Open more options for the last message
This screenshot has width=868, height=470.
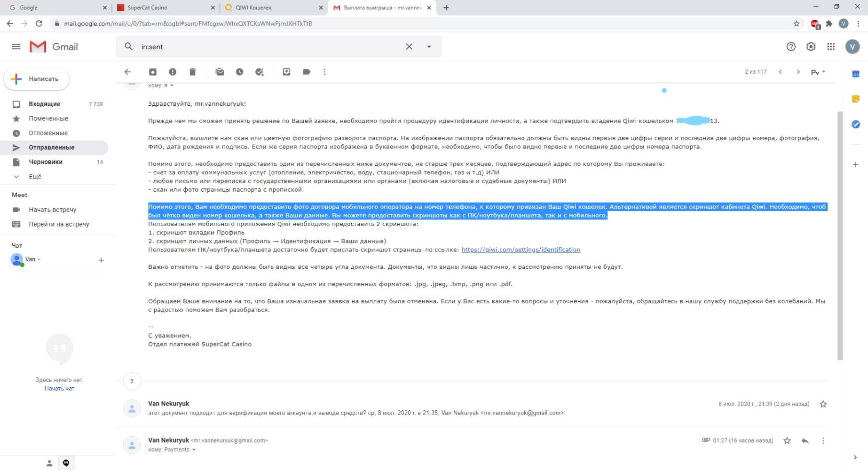[x=823, y=441]
